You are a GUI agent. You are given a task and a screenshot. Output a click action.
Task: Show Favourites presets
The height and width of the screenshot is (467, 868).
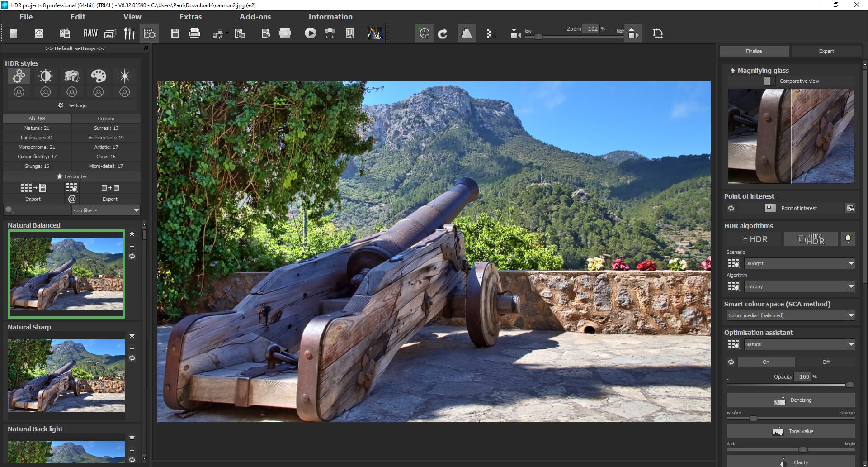pyautogui.click(x=72, y=176)
